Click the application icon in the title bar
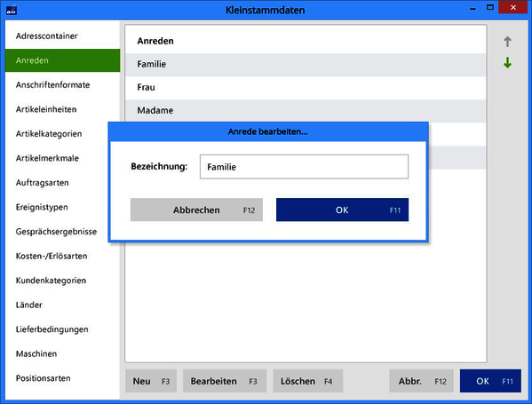Screen dimensions: 532x404 12,10
